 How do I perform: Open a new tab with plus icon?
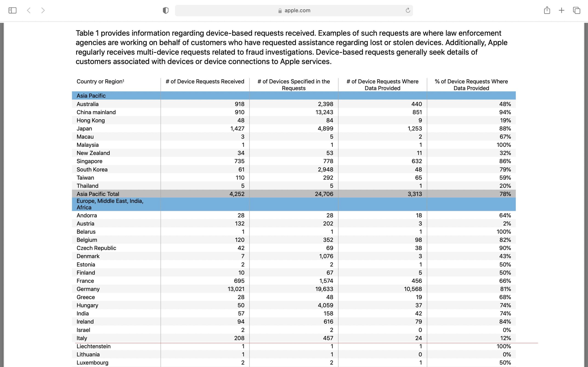(562, 11)
